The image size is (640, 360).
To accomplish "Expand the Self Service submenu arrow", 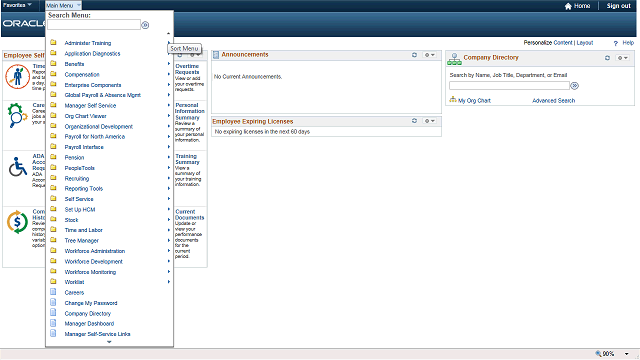I will [x=169, y=199].
